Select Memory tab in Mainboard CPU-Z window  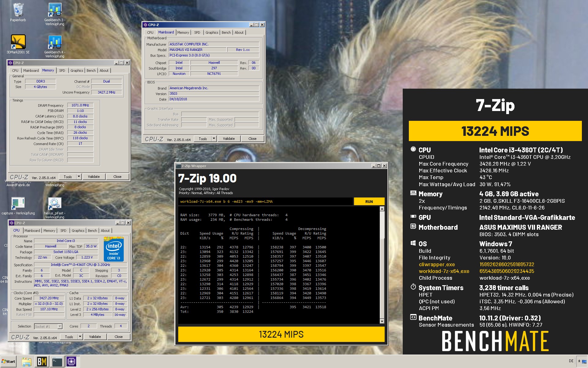point(183,33)
